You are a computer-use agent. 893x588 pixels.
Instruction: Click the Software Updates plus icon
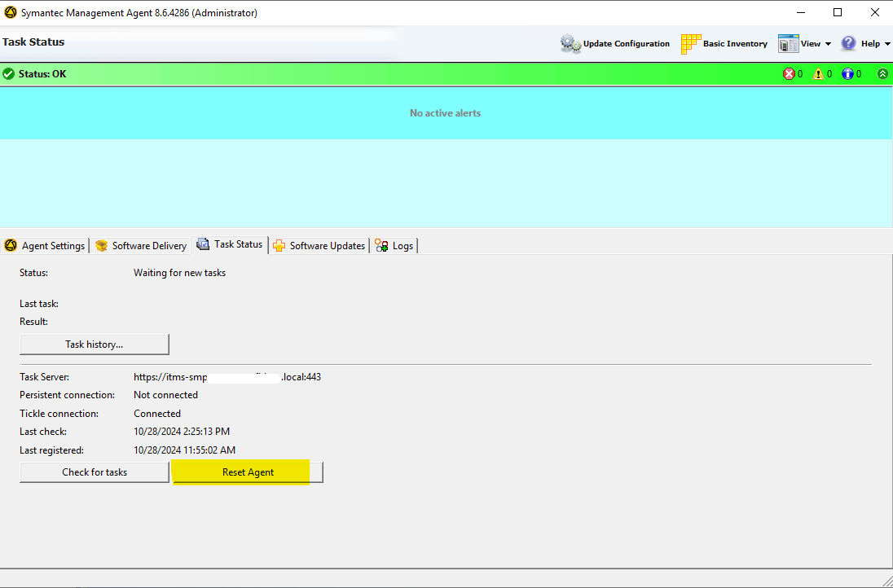(x=279, y=245)
